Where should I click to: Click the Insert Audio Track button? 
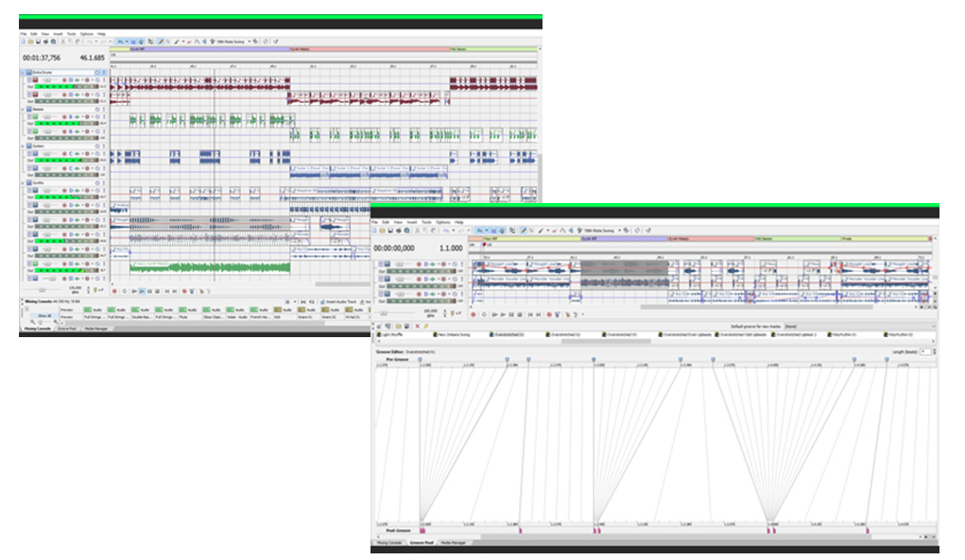[x=338, y=302]
